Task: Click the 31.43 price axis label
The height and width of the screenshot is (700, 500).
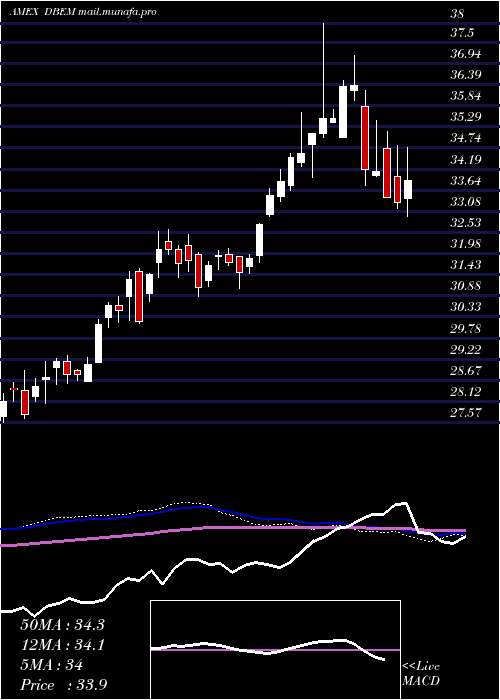Action: coord(466,265)
